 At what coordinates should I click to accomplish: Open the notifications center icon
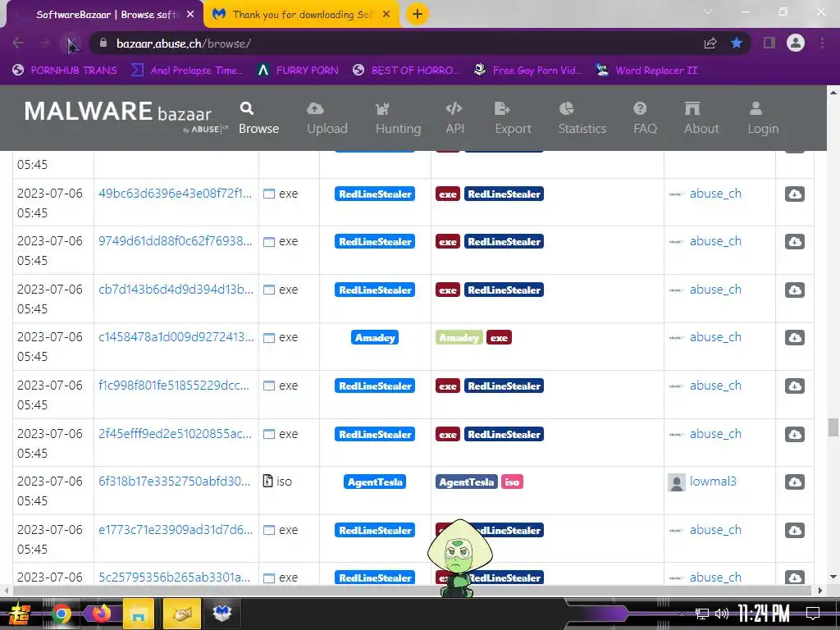tap(813, 614)
